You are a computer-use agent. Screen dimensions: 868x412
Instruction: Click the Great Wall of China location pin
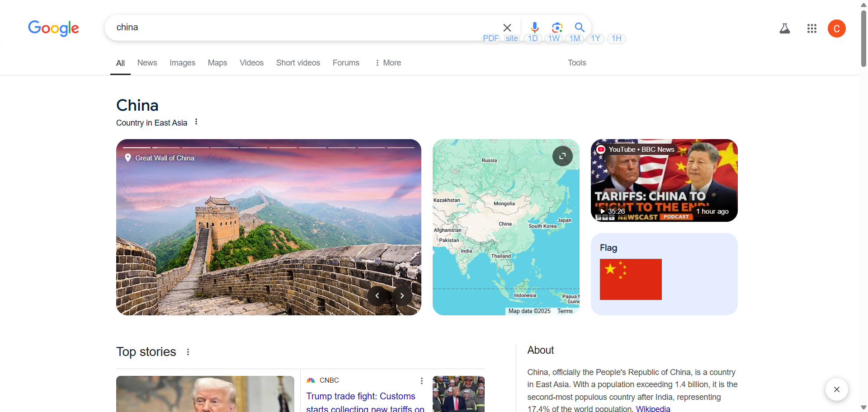click(x=128, y=158)
